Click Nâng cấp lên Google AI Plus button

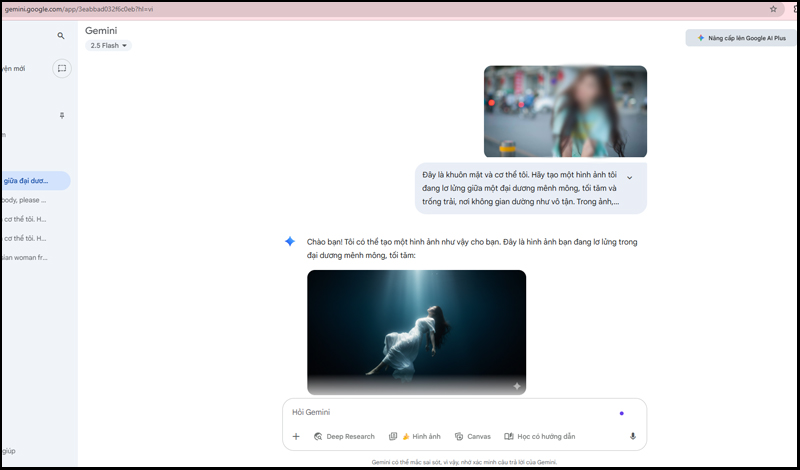741,37
